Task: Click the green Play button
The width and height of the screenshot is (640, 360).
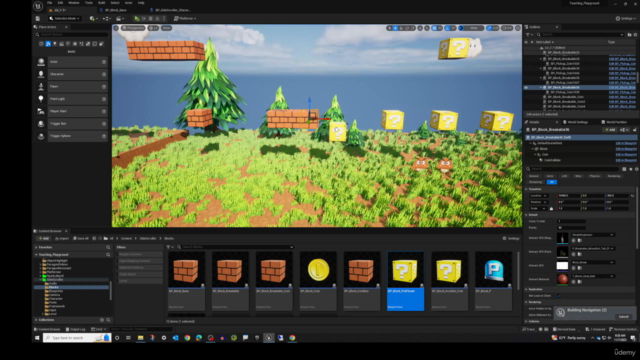Action: point(137,18)
